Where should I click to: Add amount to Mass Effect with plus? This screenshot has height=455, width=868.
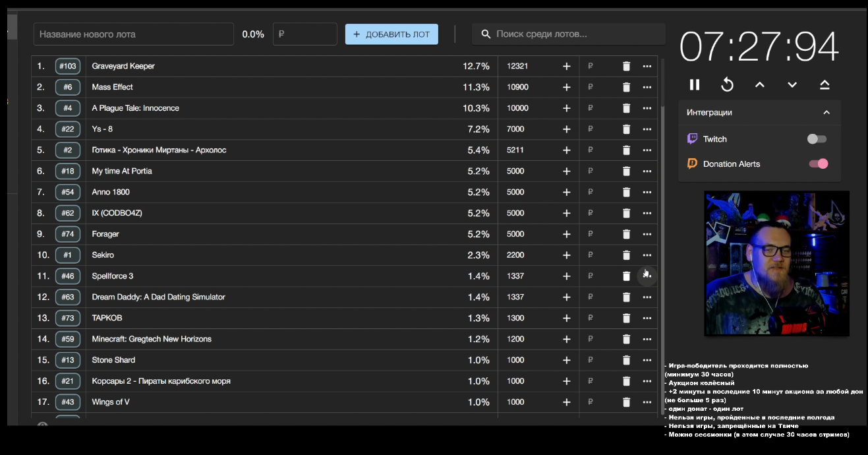(x=566, y=87)
